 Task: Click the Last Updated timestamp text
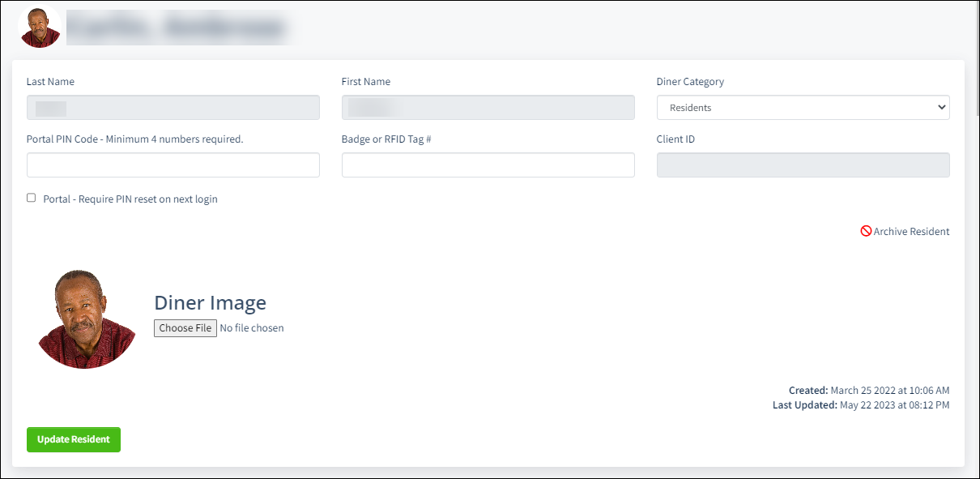pos(861,404)
